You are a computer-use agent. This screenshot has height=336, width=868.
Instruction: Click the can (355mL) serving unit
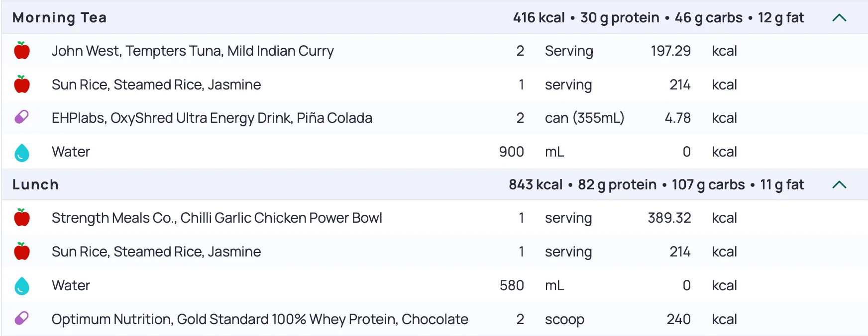point(584,118)
